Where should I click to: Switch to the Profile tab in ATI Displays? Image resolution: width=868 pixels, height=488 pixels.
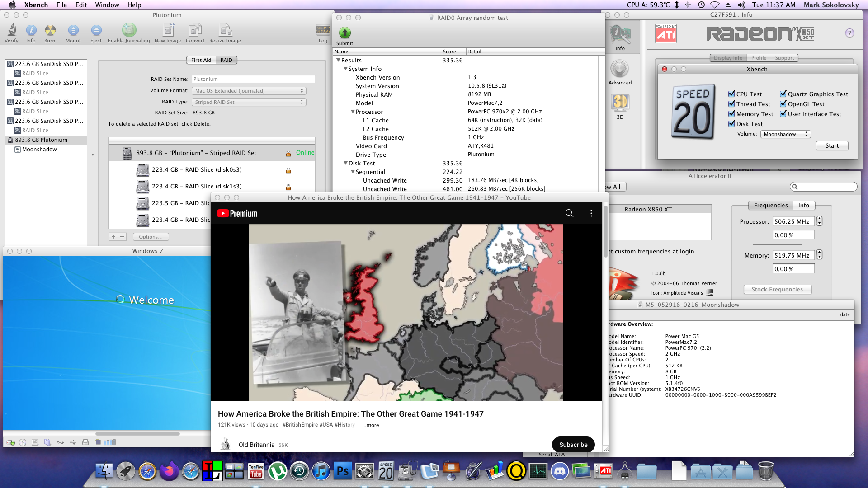(x=759, y=58)
